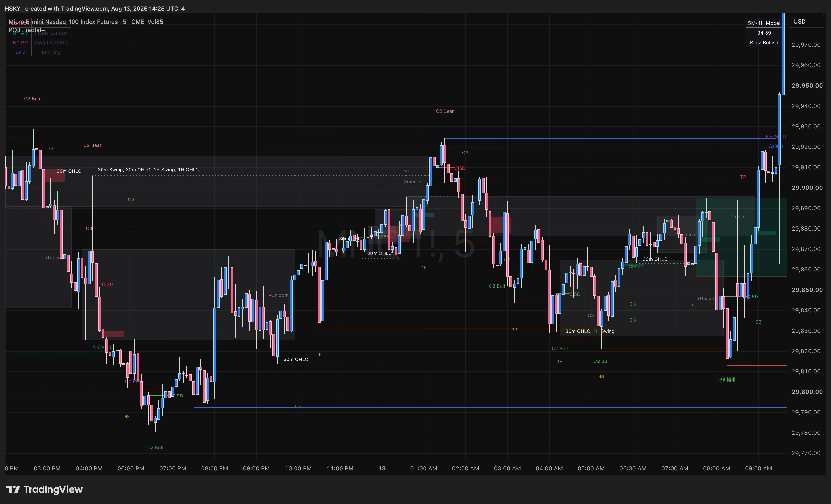Viewport: 831px width, 504px height.
Task: Open the USD currency selector
Action: point(806,22)
